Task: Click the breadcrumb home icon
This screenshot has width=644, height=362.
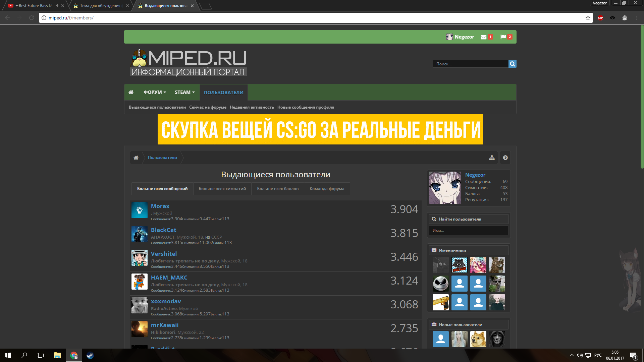Action: pos(136,158)
